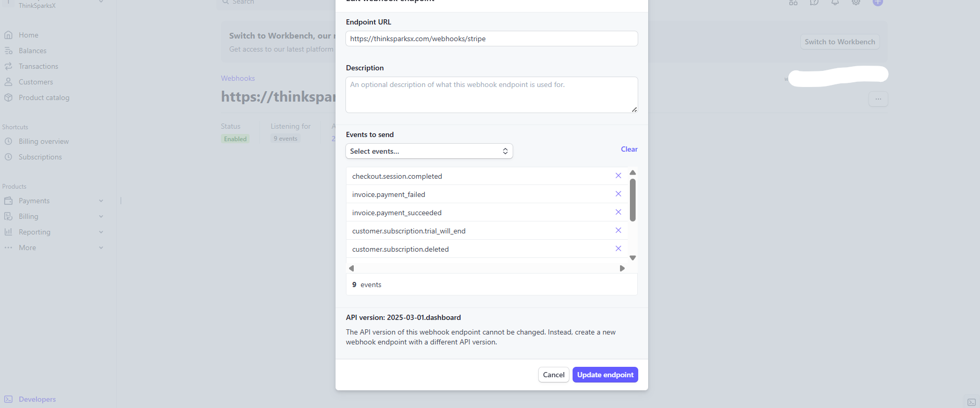Remove customer.subscription.deleted event
Viewport: 980px width, 408px height.
tap(618, 249)
